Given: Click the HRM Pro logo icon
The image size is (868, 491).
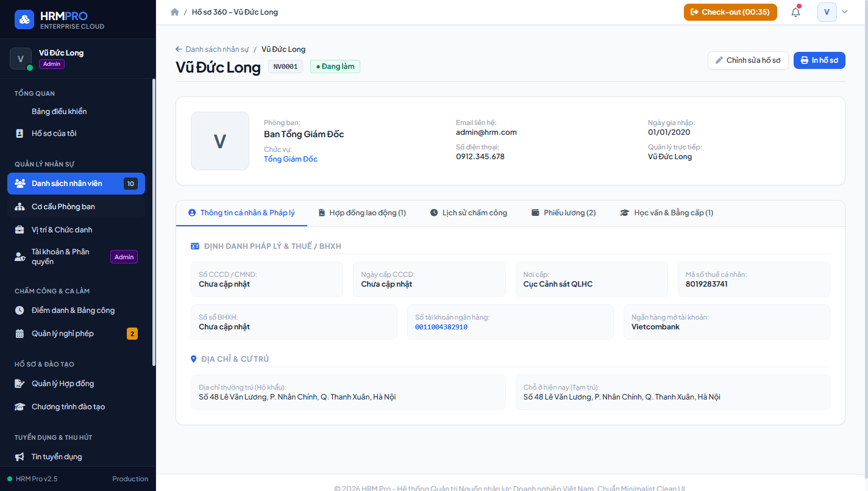Looking at the screenshot, I should click(24, 20).
